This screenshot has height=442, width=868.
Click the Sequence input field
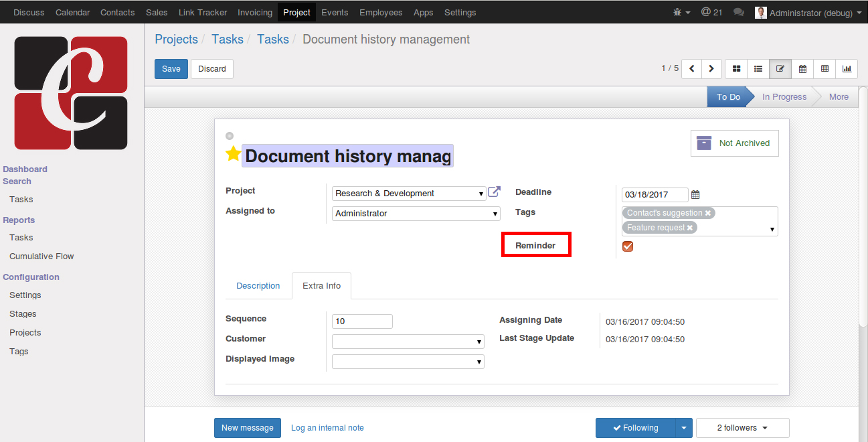click(x=362, y=321)
